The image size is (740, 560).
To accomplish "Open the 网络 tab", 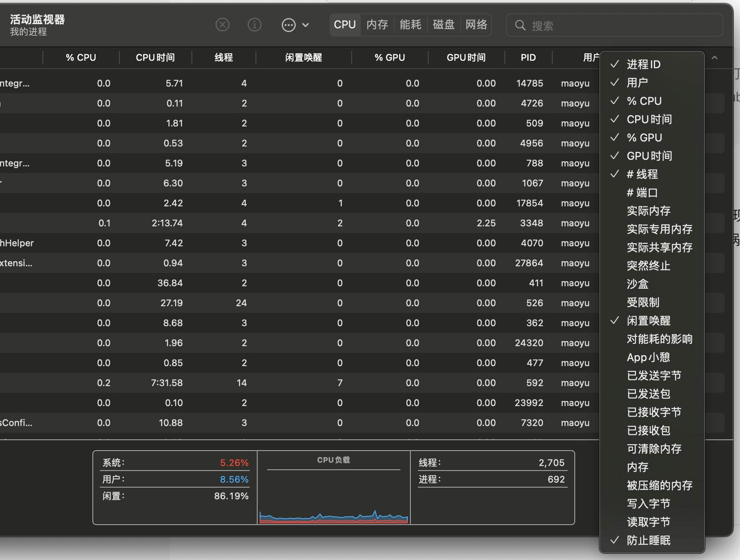I will pos(477,25).
